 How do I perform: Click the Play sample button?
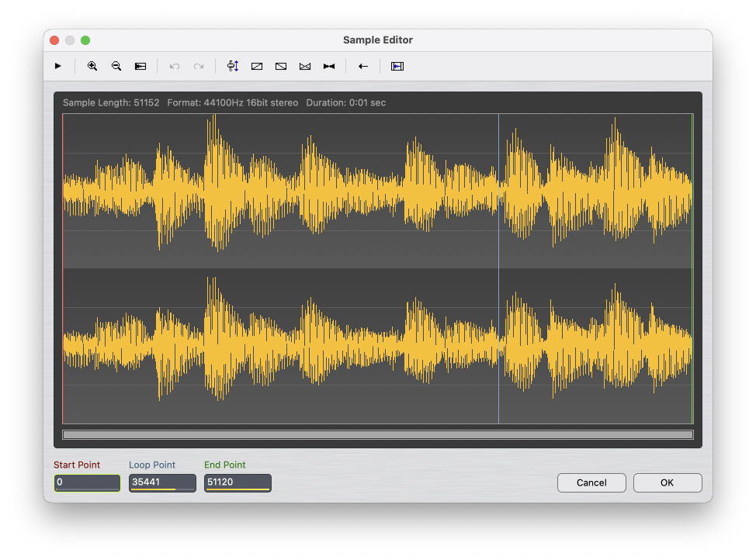click(58, 67)
